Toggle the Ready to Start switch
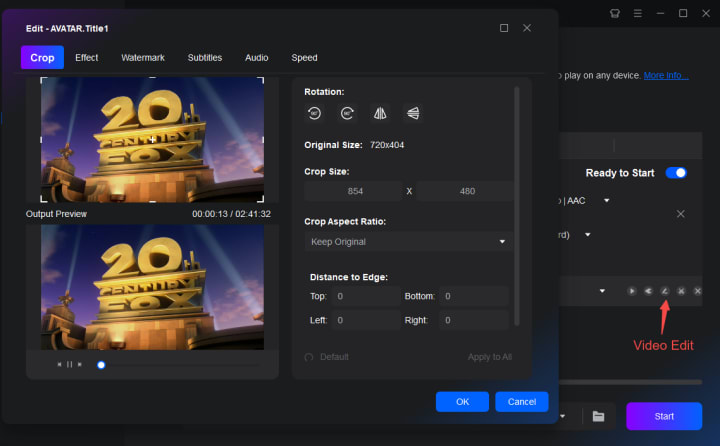The height and width of the screenshot is (446, 720). (x=676, y=173)
